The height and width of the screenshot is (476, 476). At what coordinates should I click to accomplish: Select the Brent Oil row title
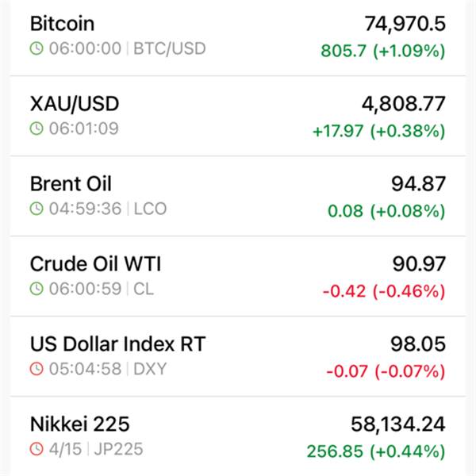click(71, 184)
